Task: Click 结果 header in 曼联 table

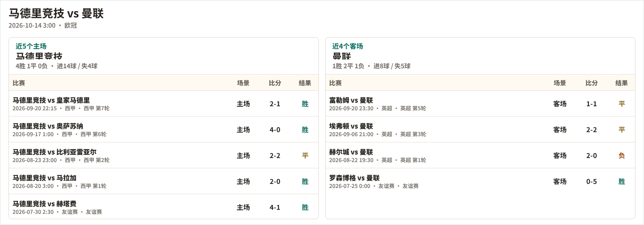Action: tap(622, 83)
